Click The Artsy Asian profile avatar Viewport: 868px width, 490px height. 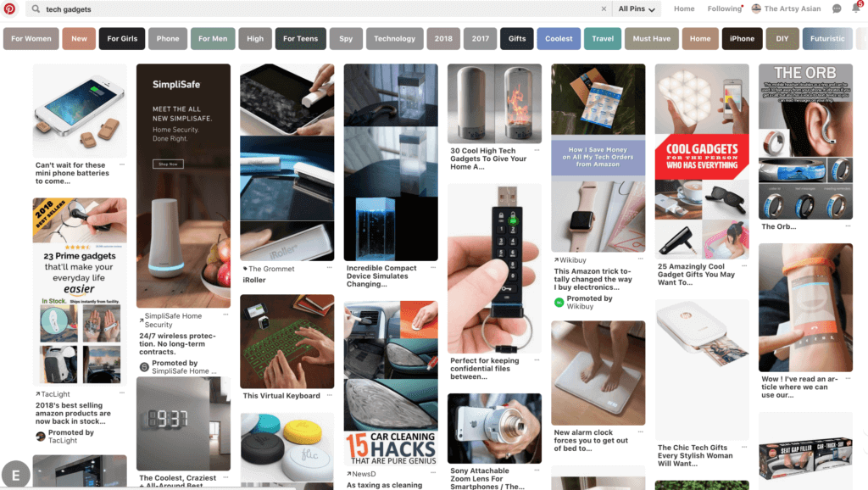[x=755, y=8]
